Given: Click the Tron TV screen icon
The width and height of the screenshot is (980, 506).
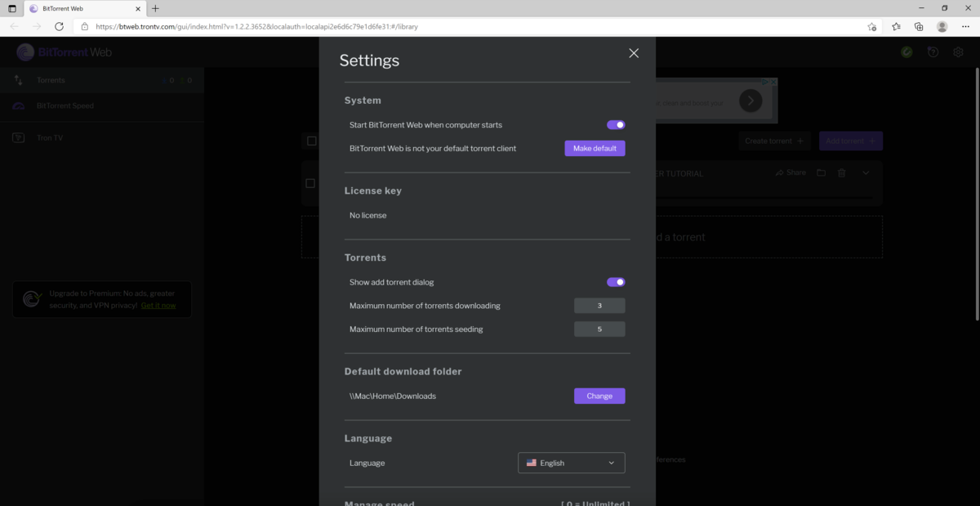Looking at the screenshot, I should [x=19, y=138].
